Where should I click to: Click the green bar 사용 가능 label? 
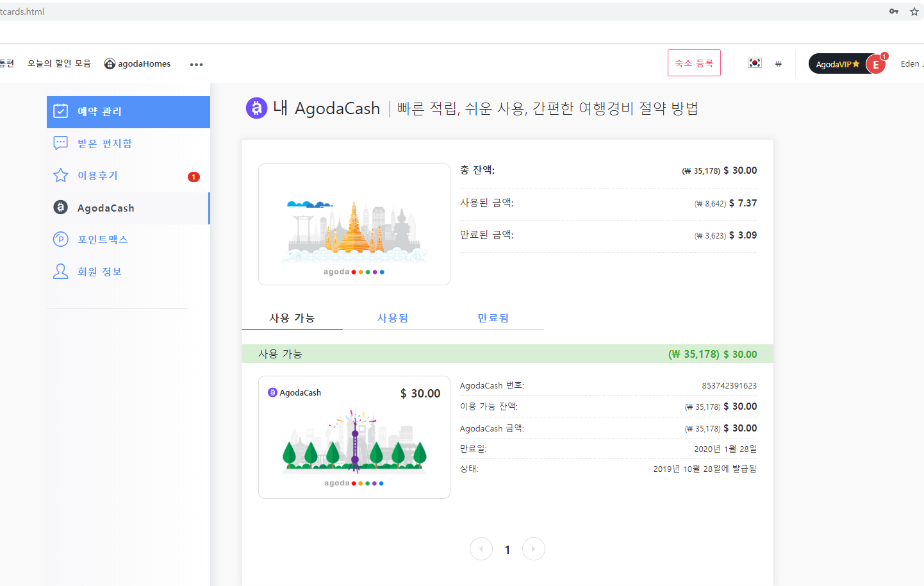pos(280,354)
